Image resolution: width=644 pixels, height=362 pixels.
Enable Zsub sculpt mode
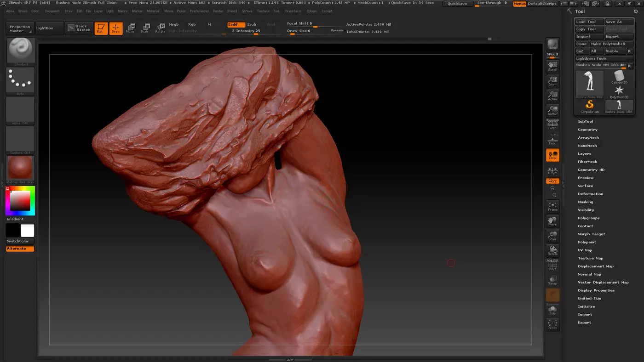click(252, 24)
